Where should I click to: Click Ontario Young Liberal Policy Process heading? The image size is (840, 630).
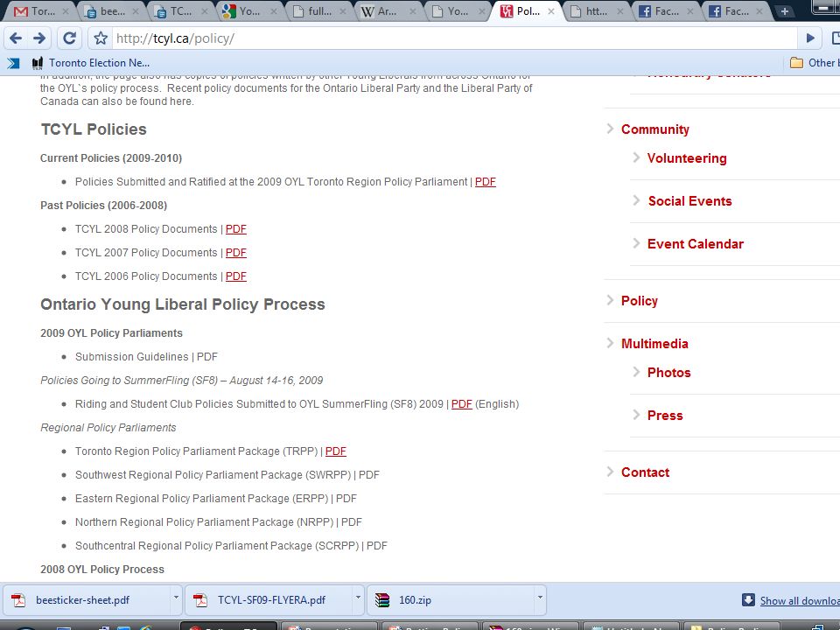(183, 304)
